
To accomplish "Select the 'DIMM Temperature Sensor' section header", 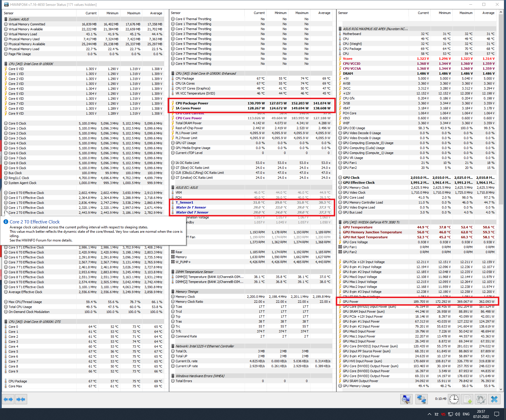I will pos(251,272).
